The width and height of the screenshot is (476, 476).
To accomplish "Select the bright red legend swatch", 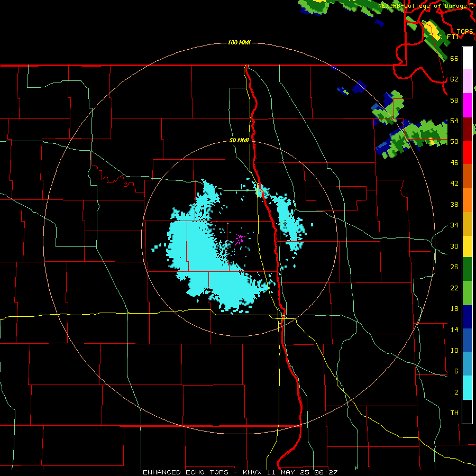I will (x=467, y=153).
